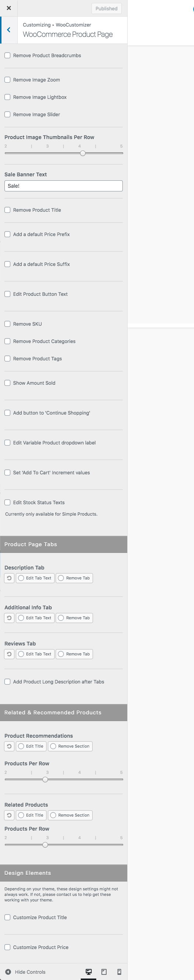194x980 pixels.
Task: Select Remove Section for Product Recommendations
Action: click(70, 747)
